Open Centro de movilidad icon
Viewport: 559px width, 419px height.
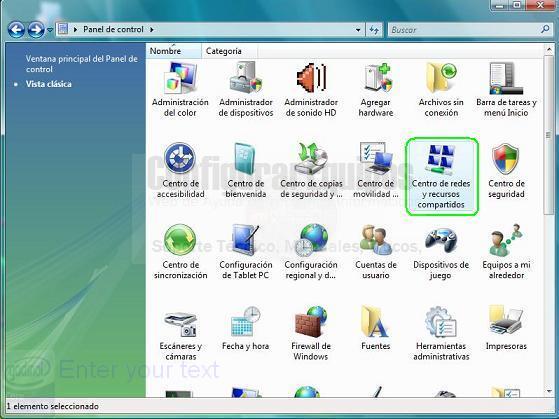pyautogui.click(x=376, y=158)
